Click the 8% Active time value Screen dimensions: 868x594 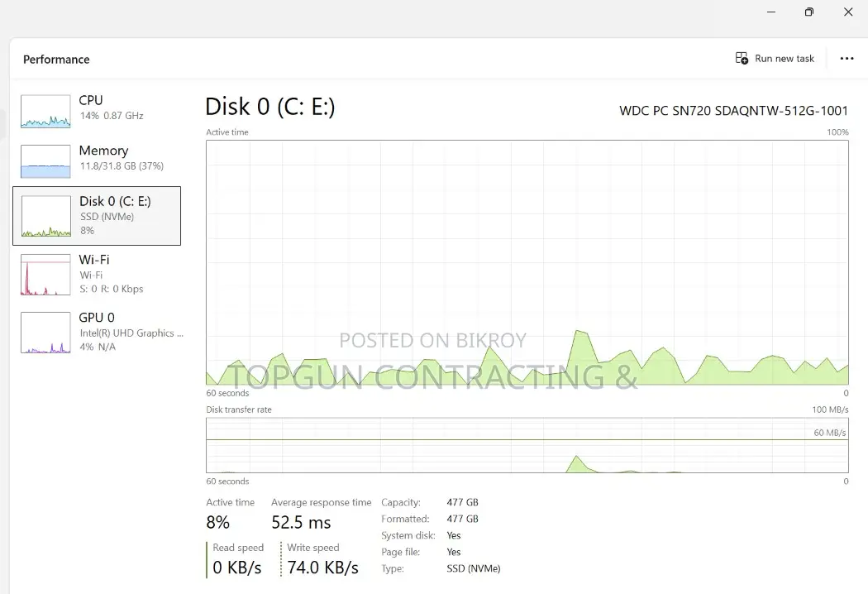coord(218,522)
